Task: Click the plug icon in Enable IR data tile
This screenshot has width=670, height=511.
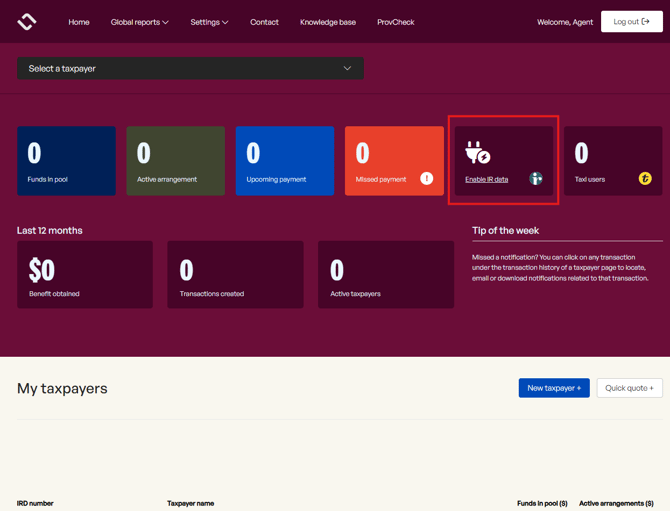Action: 477,153
